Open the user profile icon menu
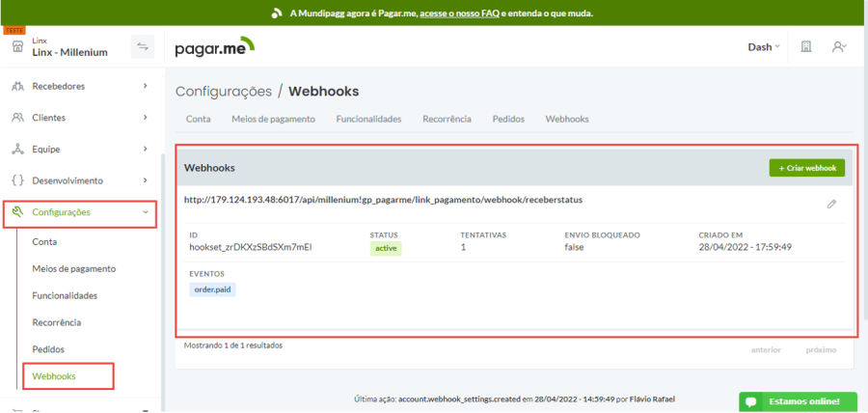Image resolution: width=868 pixels, height=413 pixels. point(839,47)
